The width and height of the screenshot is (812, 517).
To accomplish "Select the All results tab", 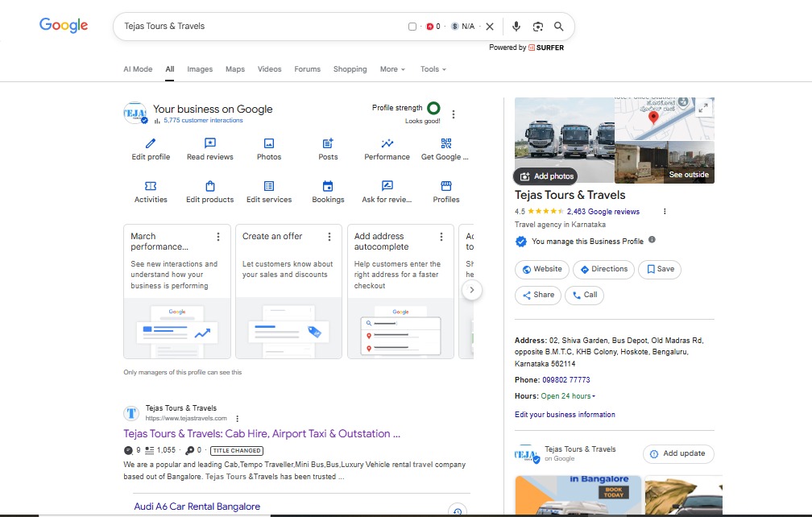I will (x=170, y=68).
